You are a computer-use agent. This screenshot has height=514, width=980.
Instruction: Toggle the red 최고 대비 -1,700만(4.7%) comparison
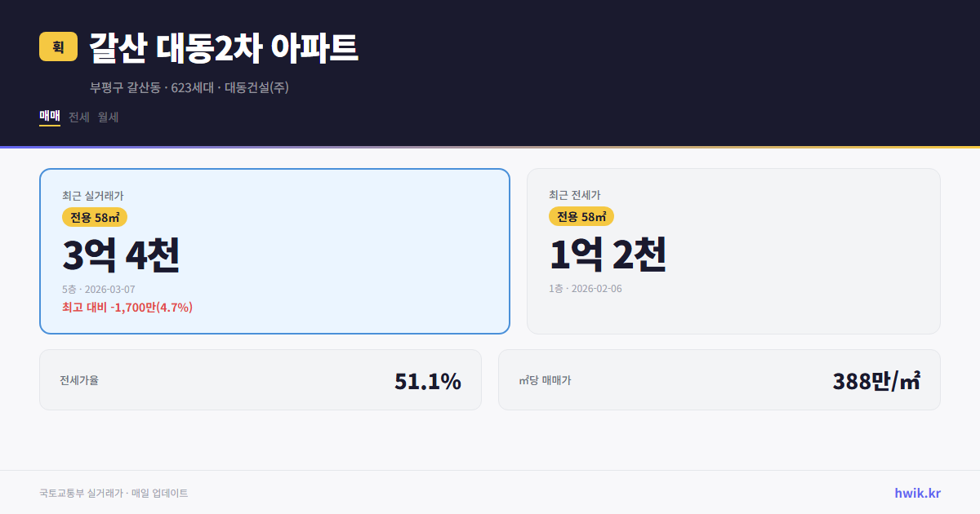pos(127,307)
